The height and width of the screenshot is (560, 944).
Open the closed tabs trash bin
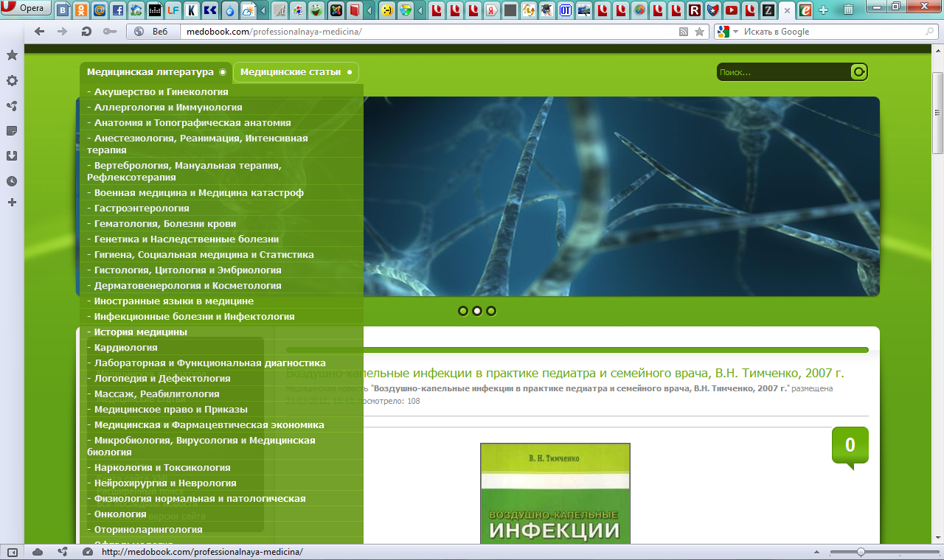pos(848,10)
